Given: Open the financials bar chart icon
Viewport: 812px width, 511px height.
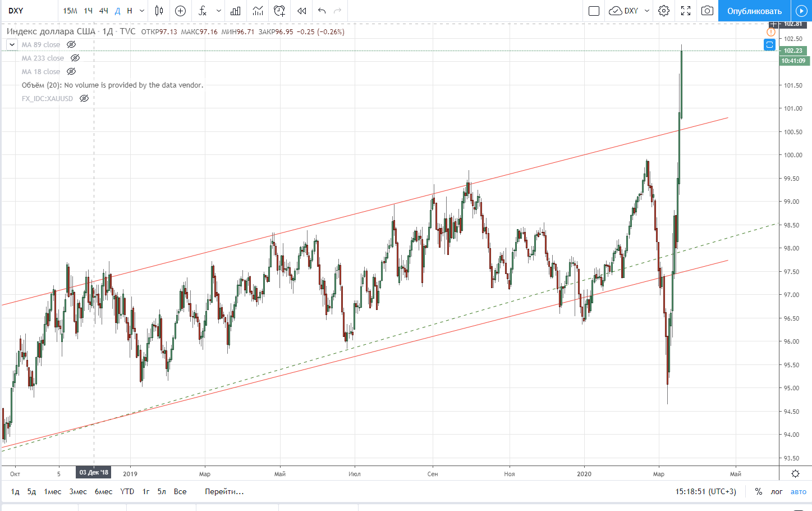Looking at the screenshot, I should point(236,11).
